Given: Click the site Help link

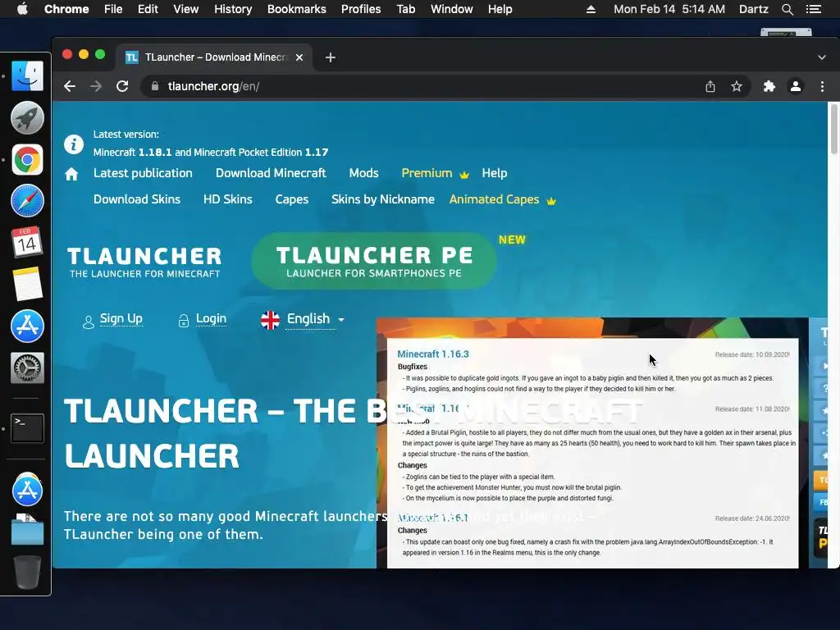Looking at the screenshot, I should [x=495, y=173].
